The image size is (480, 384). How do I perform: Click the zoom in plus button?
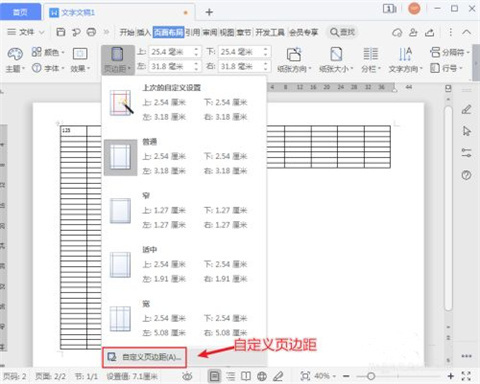(x=451, y=376)
